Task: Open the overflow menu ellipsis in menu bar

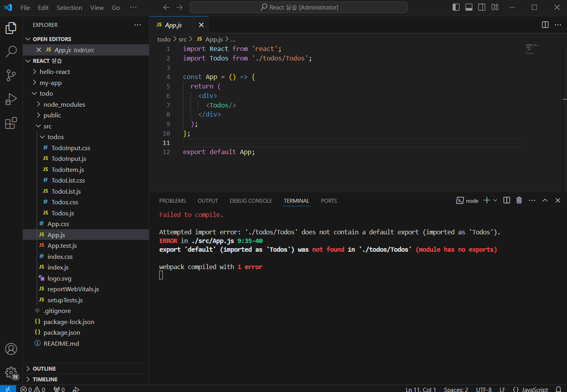Action: point(134,7)
